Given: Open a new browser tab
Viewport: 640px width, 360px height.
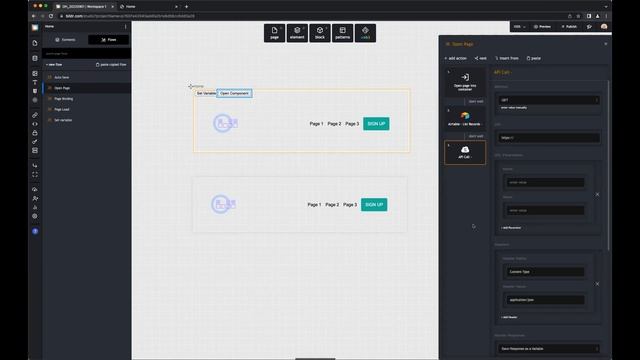Looking at the screenshot, I should tap(187, 7).
